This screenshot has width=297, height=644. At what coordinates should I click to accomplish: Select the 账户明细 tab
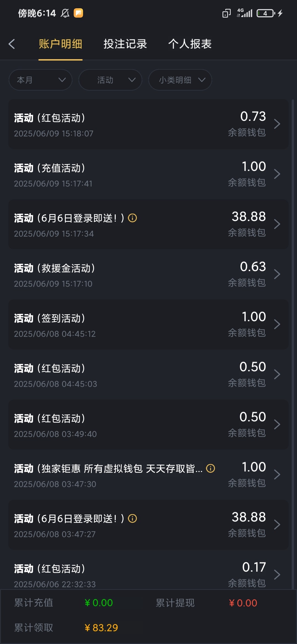click(61, 44)
